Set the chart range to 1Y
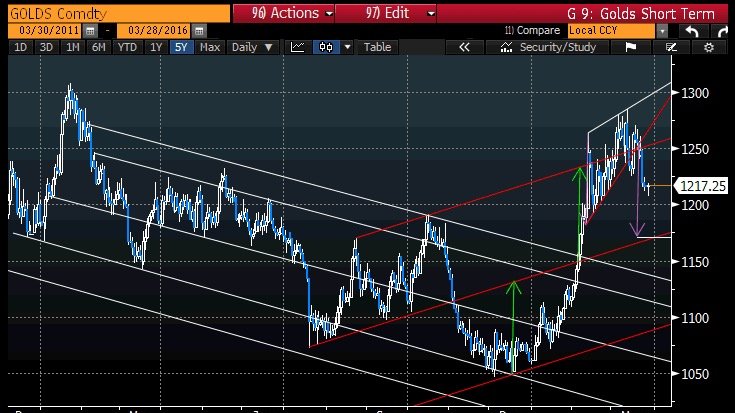 point(156,47)
